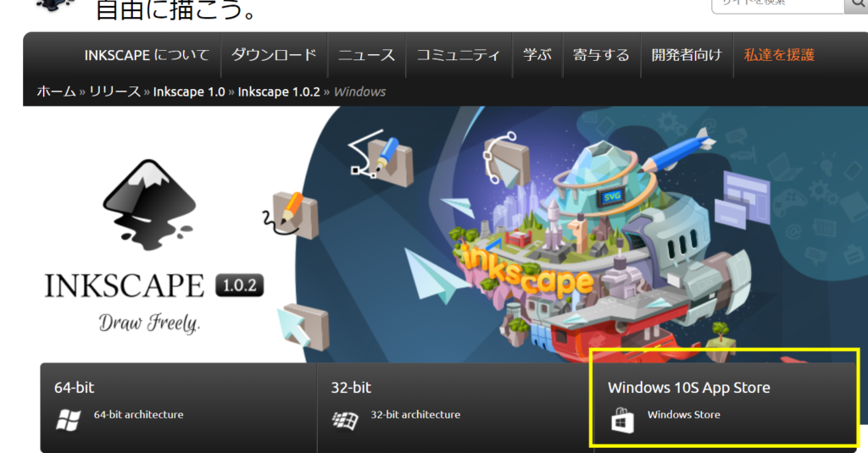
Task: Click the orange 私達を援護 link
Action: click(780, 55)
